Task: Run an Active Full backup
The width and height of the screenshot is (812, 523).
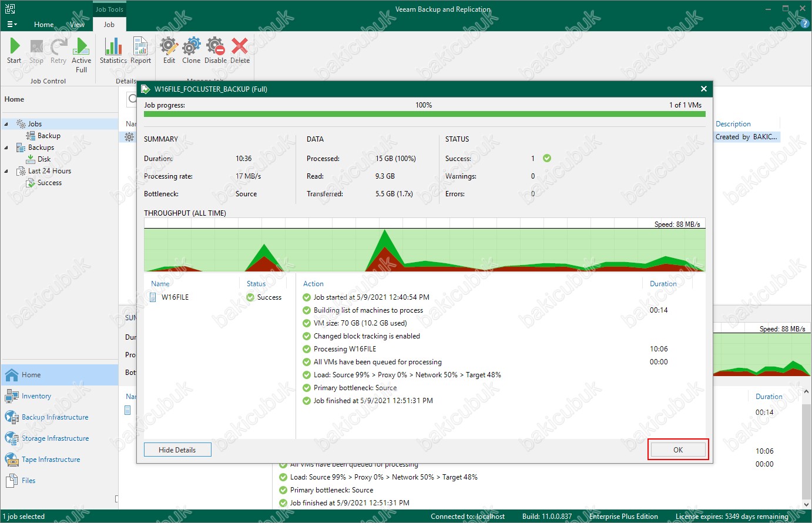Action: pyautogui.click(x=81, y=55)
